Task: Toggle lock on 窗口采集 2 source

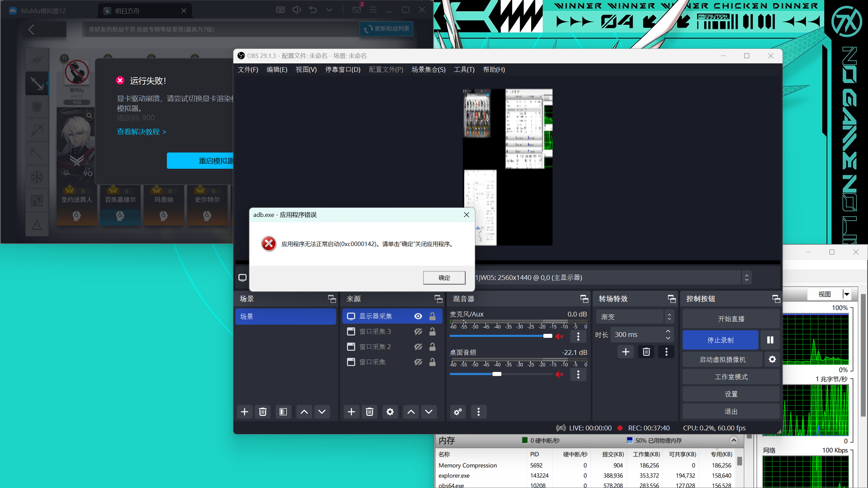Action: pyautogui.click(x=432, y=347)
